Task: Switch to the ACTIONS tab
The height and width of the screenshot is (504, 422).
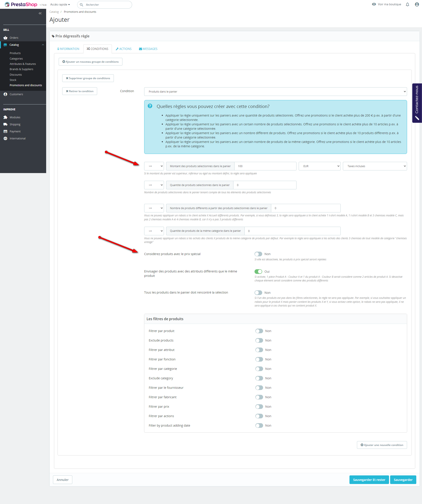Action: coord(124,49)
